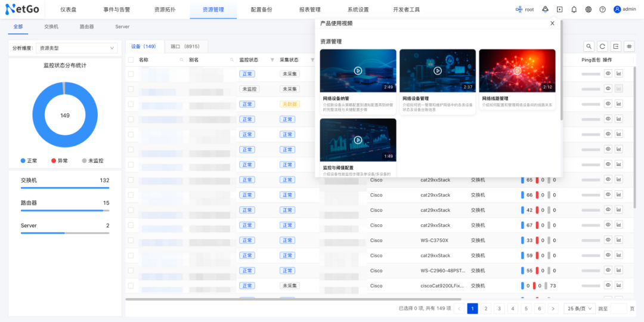The height and width of the screenshot is (322, 644).
Task: Toggle the 未监控 legend entry below the donut
Action: pyautogui.click(x=92, y=160)
